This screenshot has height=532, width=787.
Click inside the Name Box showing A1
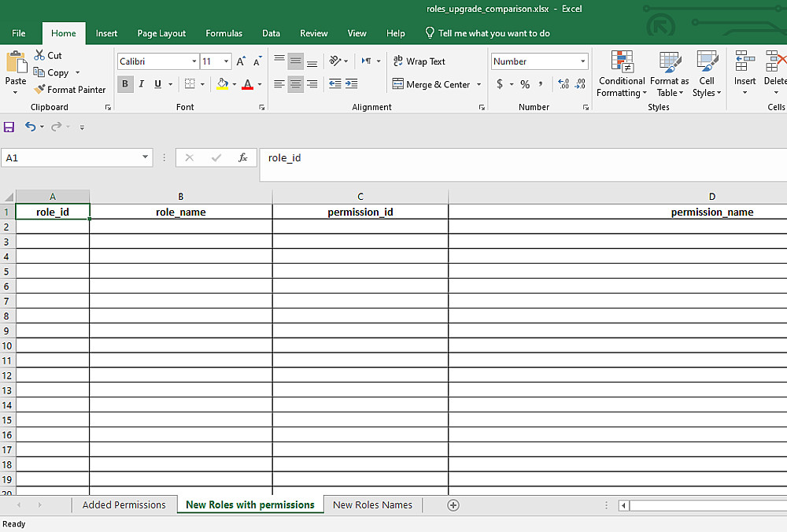point(69,157)
